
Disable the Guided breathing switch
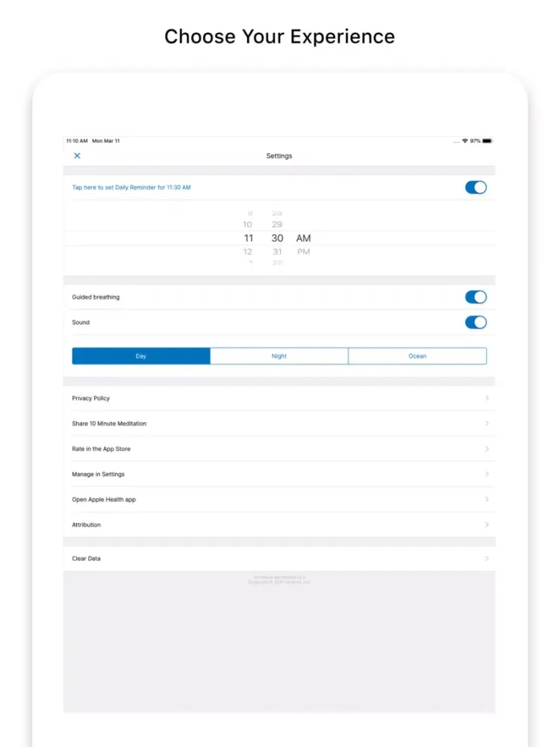[x=476, y=297]
